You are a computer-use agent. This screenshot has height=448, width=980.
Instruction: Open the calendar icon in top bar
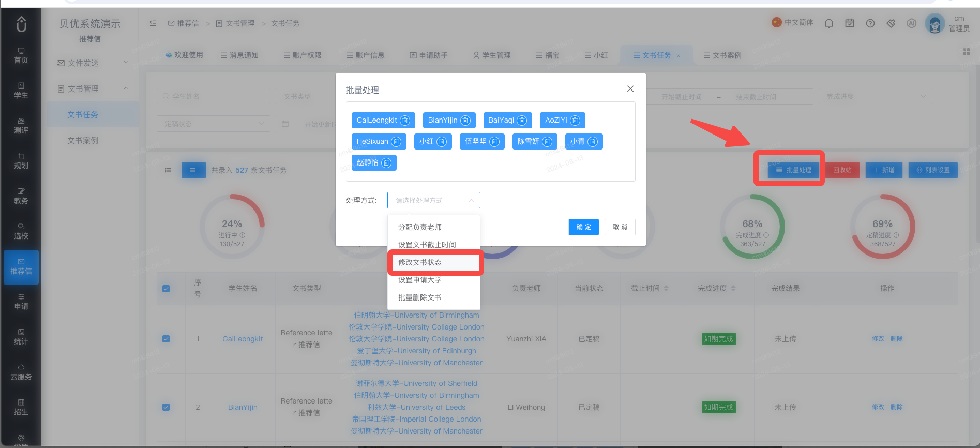coord(850,23)
